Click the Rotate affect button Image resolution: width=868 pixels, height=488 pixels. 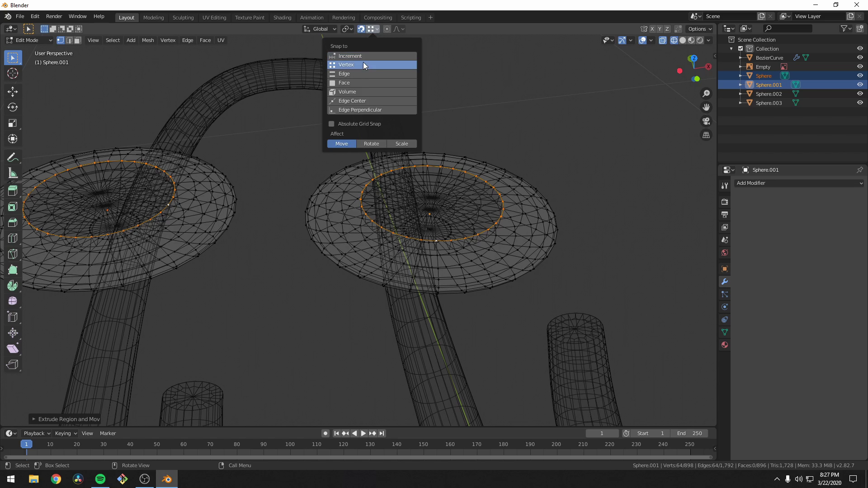[372, 144]
